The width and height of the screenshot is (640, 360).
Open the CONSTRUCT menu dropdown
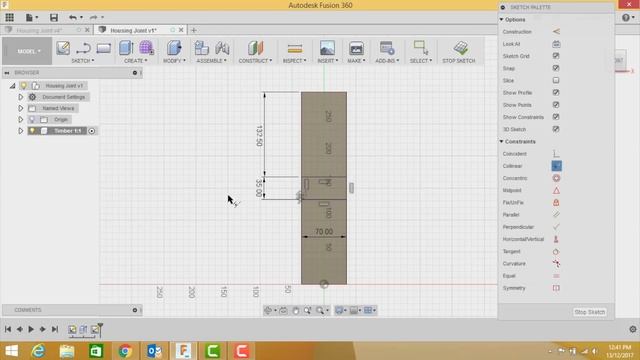click(x=256, y=60)
